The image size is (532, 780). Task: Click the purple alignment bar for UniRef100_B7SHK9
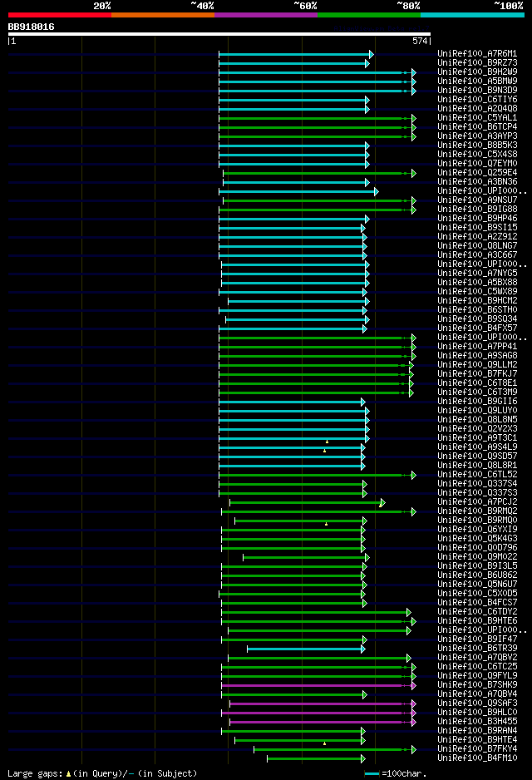pyautogui.click(x=318, y=685)
